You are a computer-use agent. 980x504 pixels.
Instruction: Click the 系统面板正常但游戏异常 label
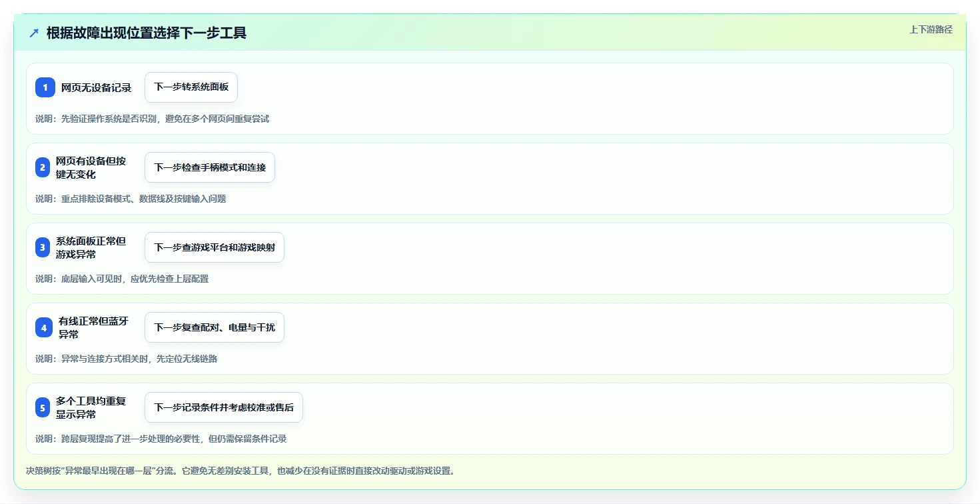pyautogui.click(x=91, y=247)
